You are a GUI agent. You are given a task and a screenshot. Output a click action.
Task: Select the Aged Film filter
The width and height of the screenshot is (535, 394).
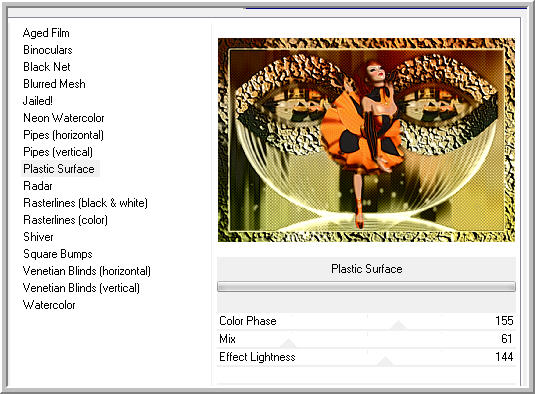pyautogui.click(x=46, y=33)
